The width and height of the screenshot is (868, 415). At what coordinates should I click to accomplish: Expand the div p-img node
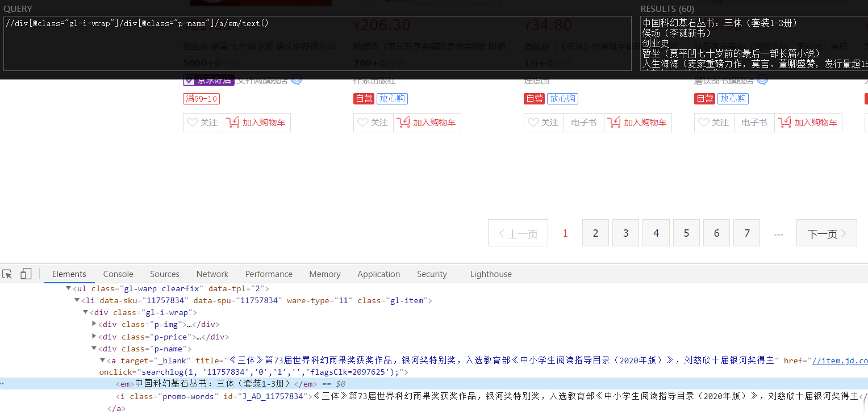pyautogui.click(x=94, y=325)
